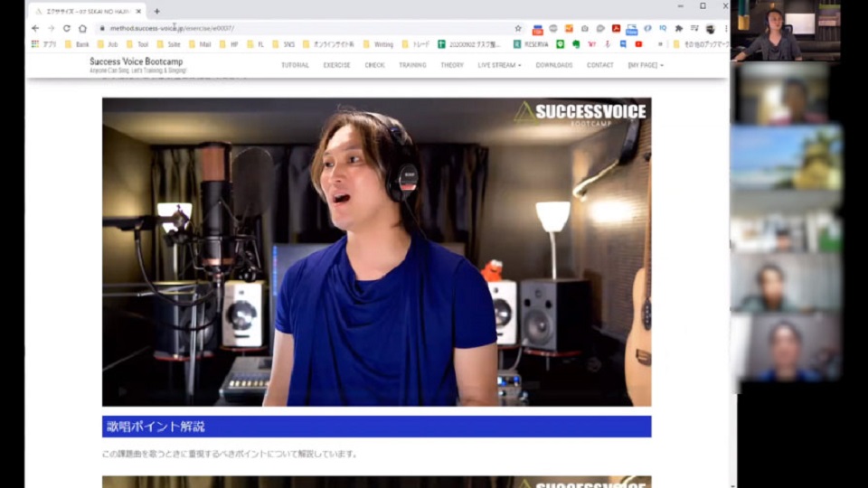The height and width of the screenshot is (488, 868).
Task: Click the Chrome profile avatar
Action: click(711, 28)
